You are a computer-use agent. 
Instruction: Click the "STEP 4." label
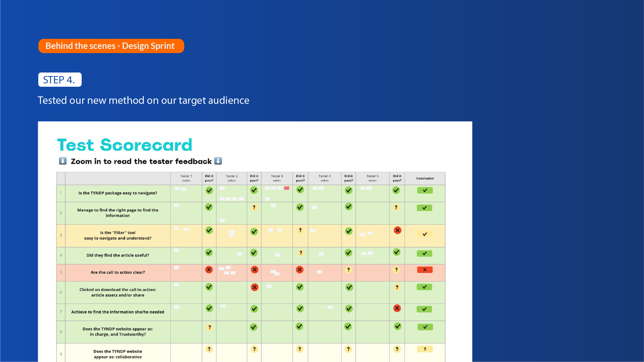tap(60, 80)
